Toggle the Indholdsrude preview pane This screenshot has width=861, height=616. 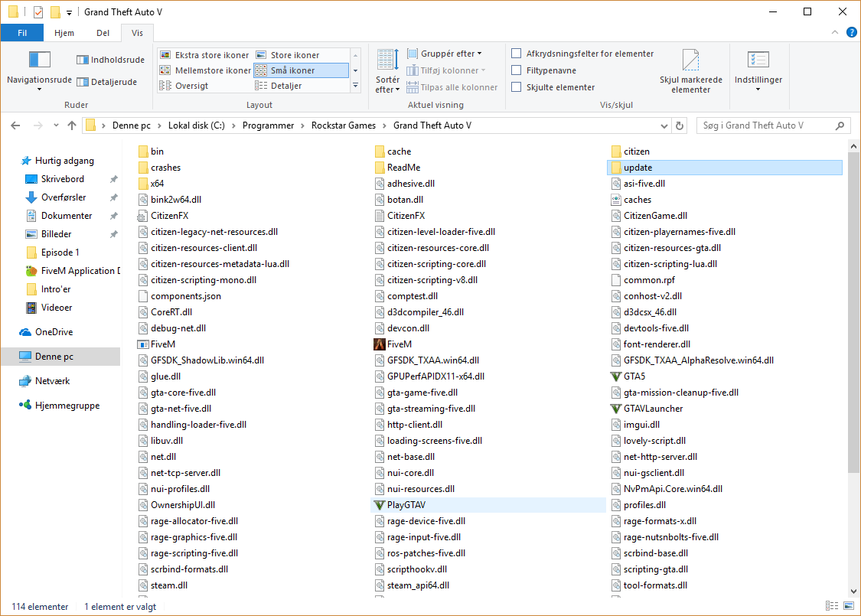click(111, 59)
